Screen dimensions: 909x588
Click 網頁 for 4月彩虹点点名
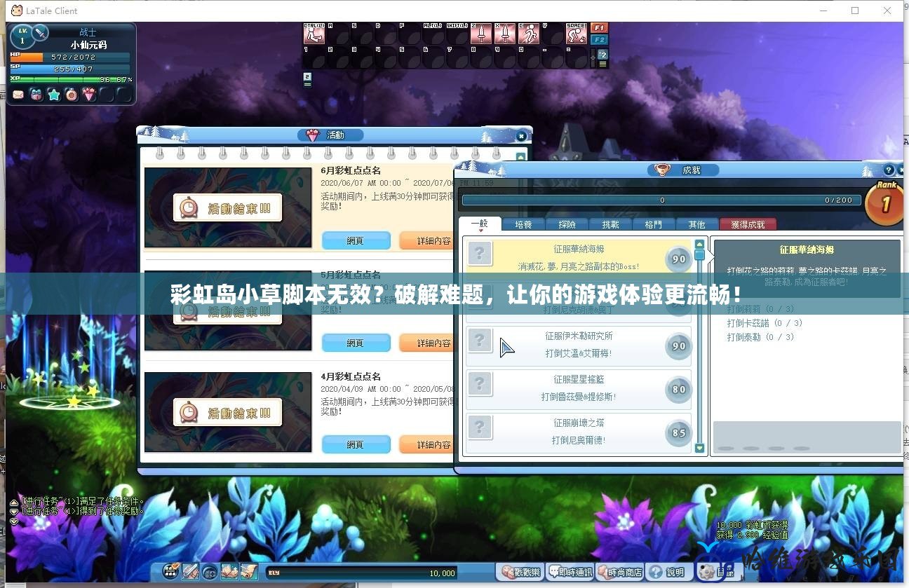[x=356, y=444]
